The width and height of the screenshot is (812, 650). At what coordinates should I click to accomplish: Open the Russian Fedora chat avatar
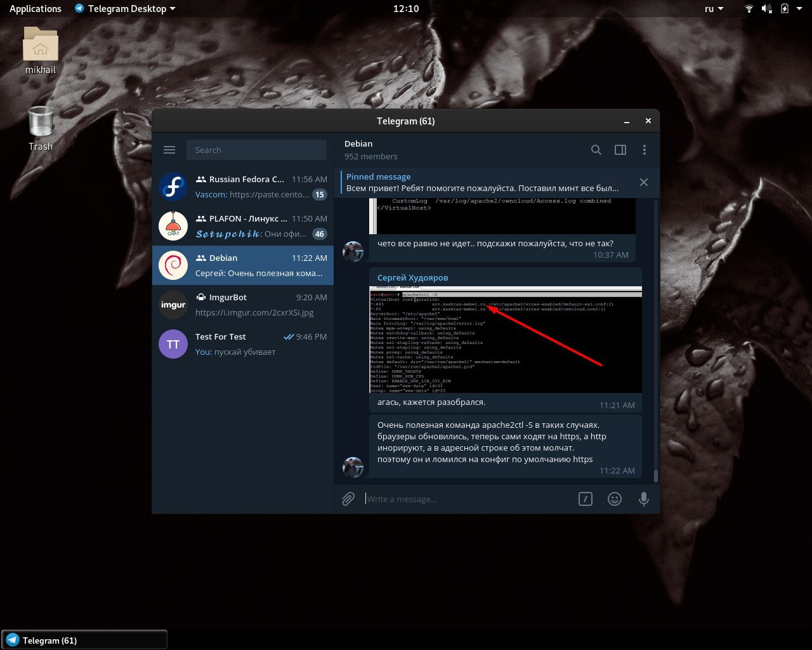tap(173, 187)
